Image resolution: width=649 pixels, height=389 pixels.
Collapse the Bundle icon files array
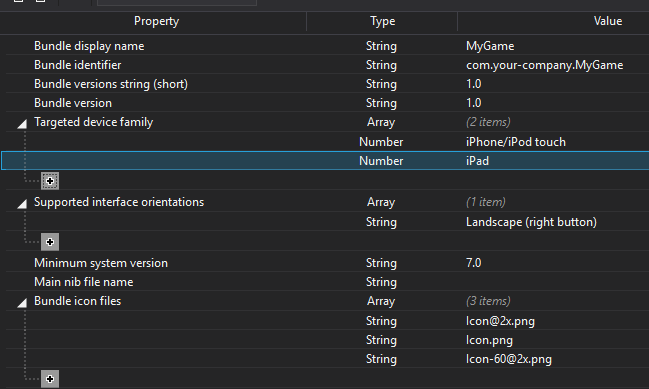22,303
